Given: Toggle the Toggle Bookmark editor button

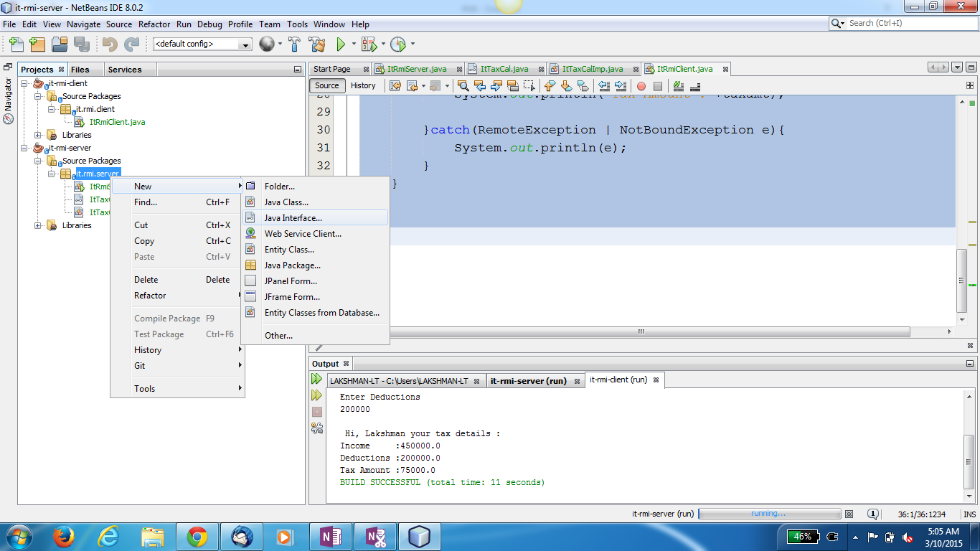Looking at the screenshot, I should (x=583, y=86).
